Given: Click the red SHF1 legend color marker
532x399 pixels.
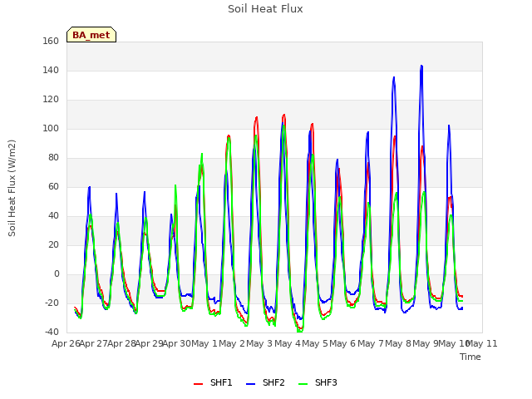Looking at the screenshot, I should (198, 384).
